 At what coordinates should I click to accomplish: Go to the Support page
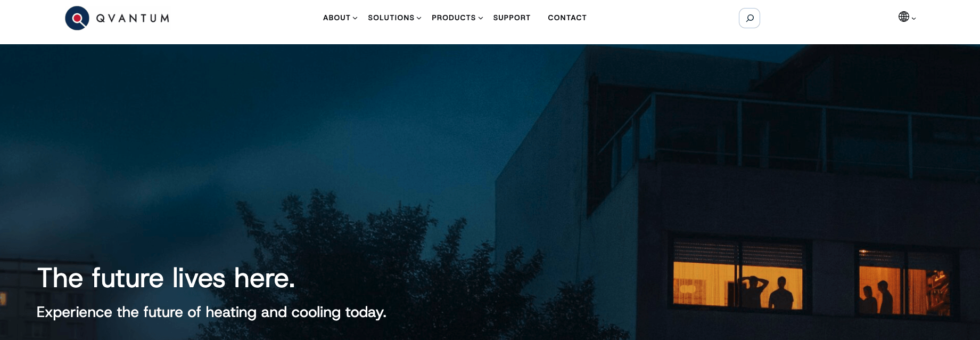[512, 18]
